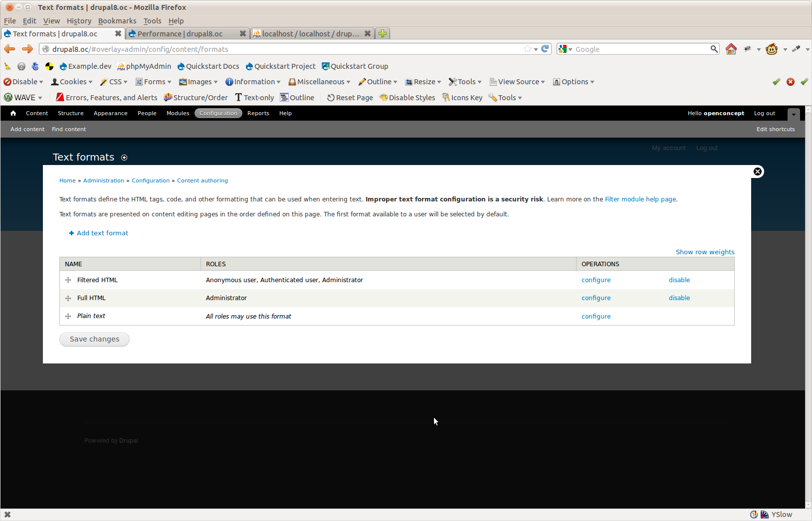Disable the Full HTML format
Viewport: 812px width, 521px height.
coord(679,298)
